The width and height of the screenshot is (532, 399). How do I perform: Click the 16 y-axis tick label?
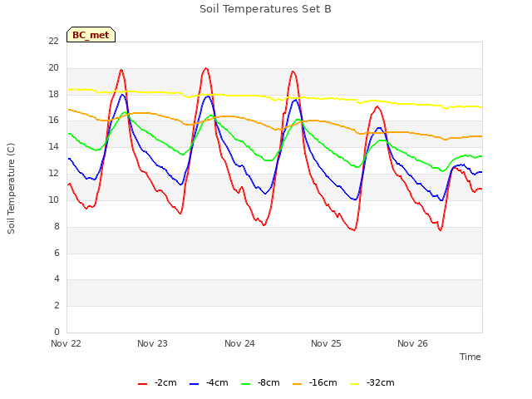point(53,120)
